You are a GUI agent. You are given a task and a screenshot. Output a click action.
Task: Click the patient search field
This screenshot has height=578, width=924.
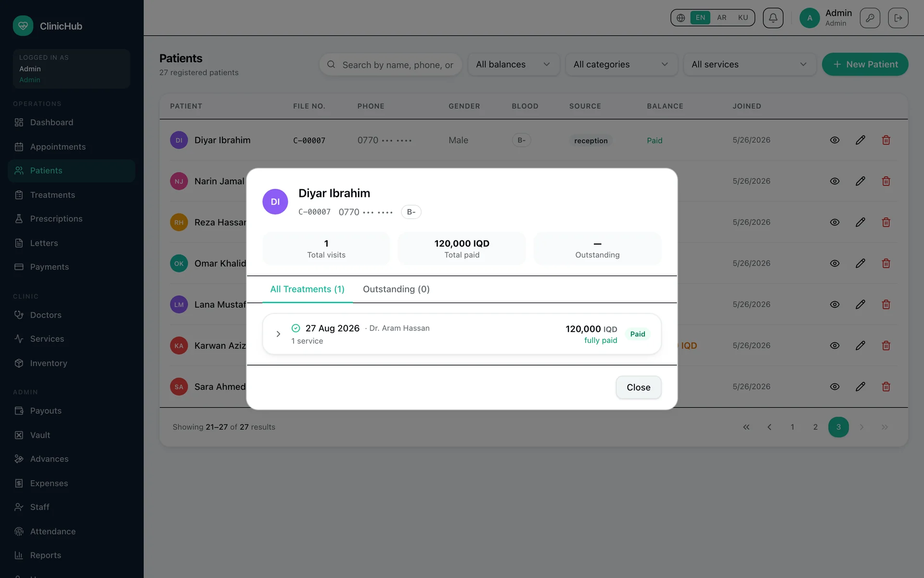[391, 65]
